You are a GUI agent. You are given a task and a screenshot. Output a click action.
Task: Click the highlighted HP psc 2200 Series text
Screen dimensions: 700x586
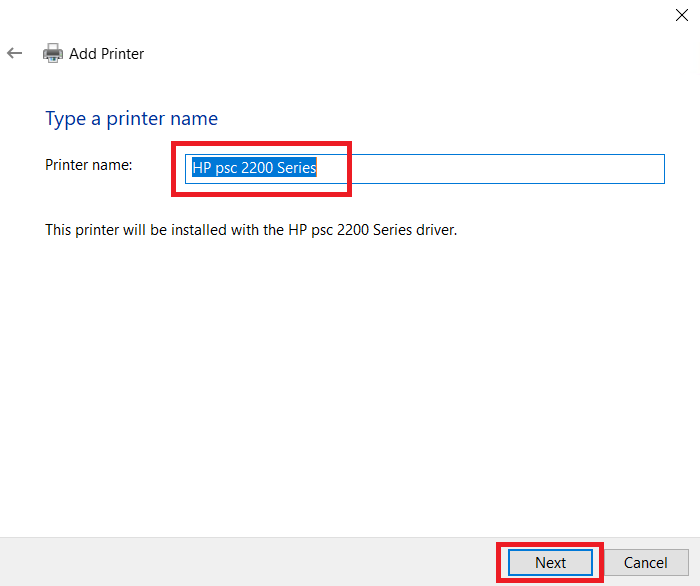pos(254,169)
